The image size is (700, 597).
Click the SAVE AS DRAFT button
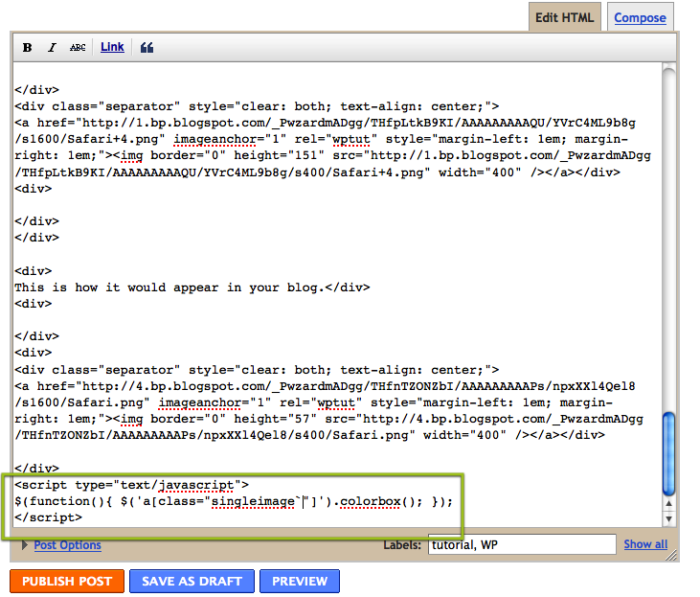[192, 581]
